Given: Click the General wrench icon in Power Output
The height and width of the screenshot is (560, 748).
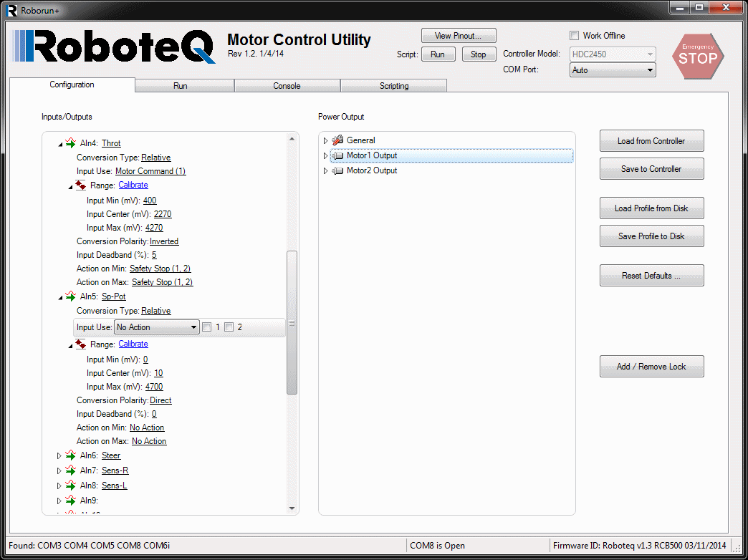Looking at the screenshot, I should pos(337,140).
